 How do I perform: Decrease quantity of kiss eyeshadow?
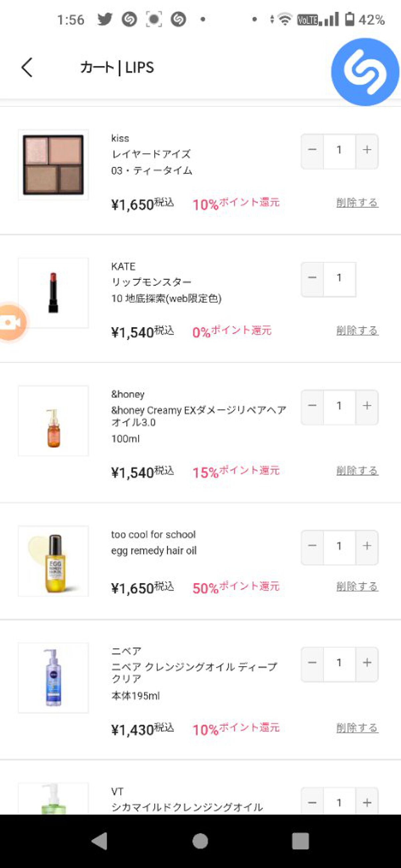pos(312,150)
